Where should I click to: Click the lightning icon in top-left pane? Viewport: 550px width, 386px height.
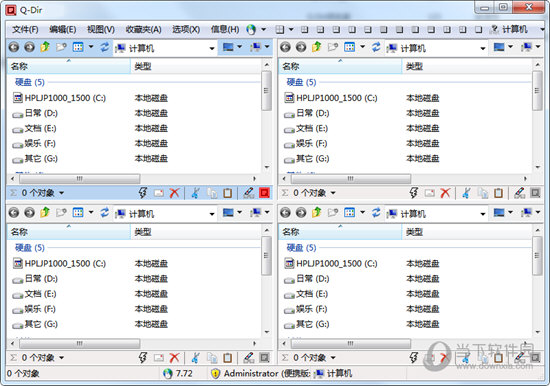pyautogui.click(x=142, y=192)
